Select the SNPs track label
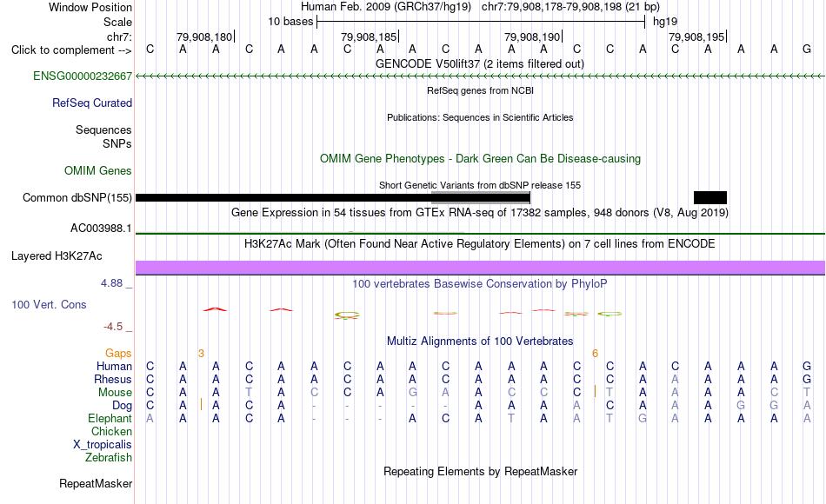 click(x=117, y=143)
